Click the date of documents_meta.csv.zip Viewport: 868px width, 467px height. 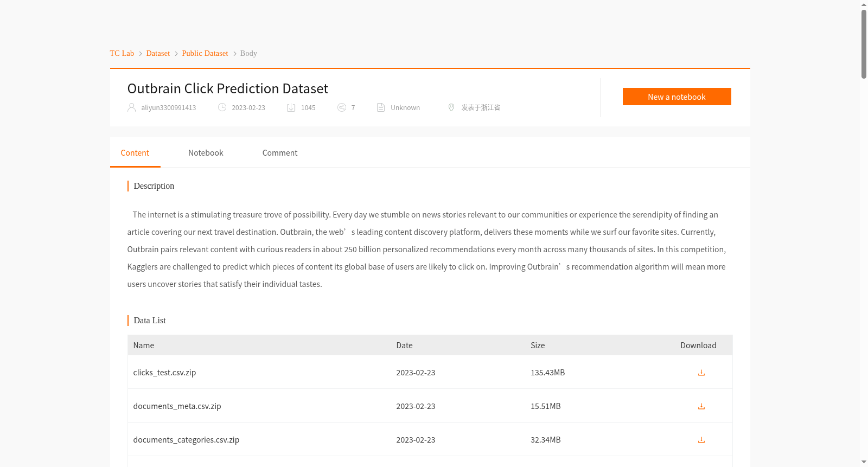(416, 406)
